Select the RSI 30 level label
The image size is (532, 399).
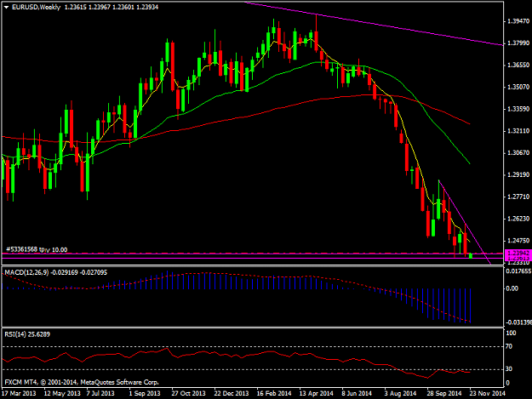click(509, 369)
